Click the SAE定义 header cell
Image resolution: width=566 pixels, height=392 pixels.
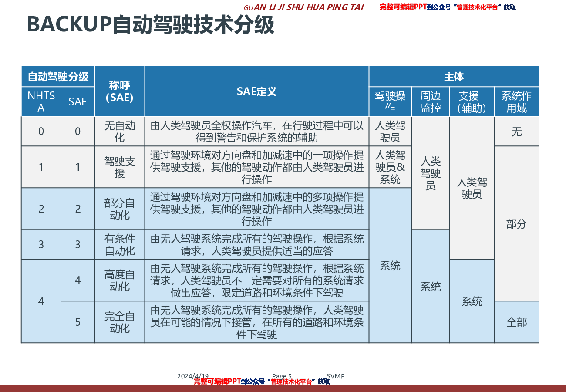(x=256, y=91)
